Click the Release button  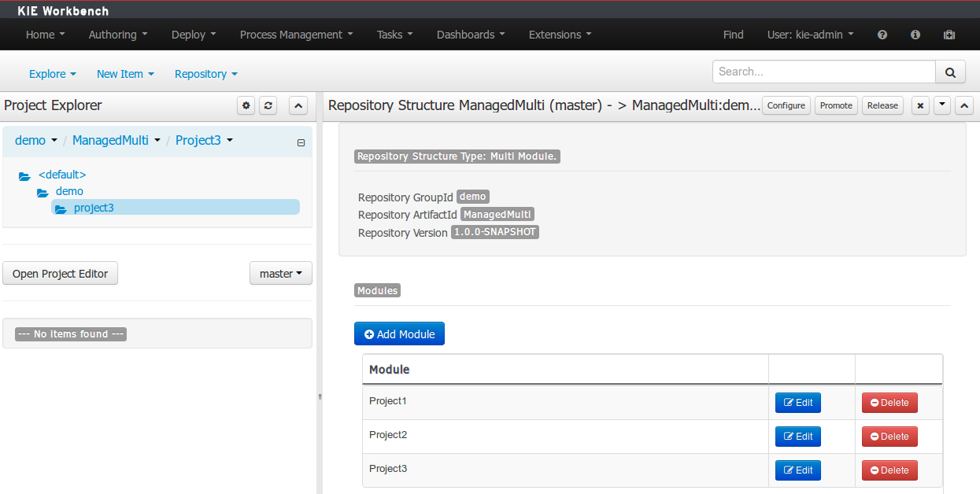[x=882, y=105]
